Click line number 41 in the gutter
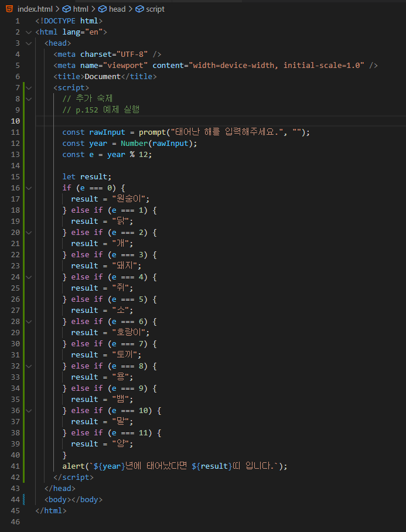 click(16, 466)
